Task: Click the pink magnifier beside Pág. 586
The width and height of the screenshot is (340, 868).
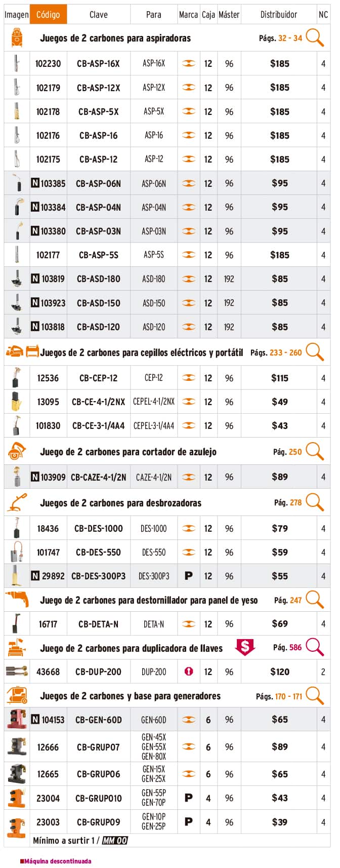Action: pyautogui.click(x=315, y=647)
